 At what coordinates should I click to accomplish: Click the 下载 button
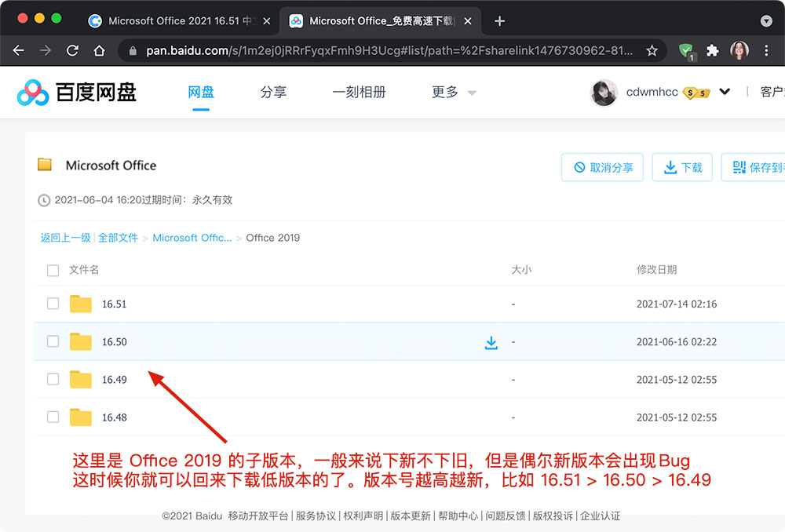coord(682,167)
